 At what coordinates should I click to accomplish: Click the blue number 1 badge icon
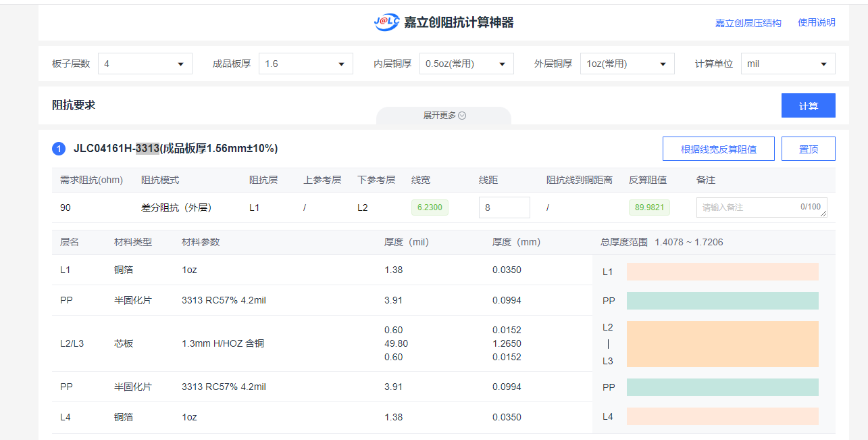(x=59, y=149)
